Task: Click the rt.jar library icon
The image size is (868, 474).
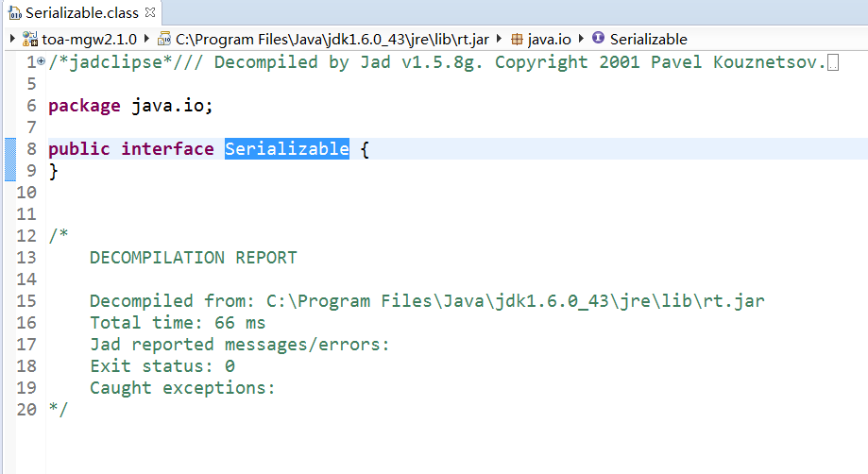Action: tap(164, 39)
